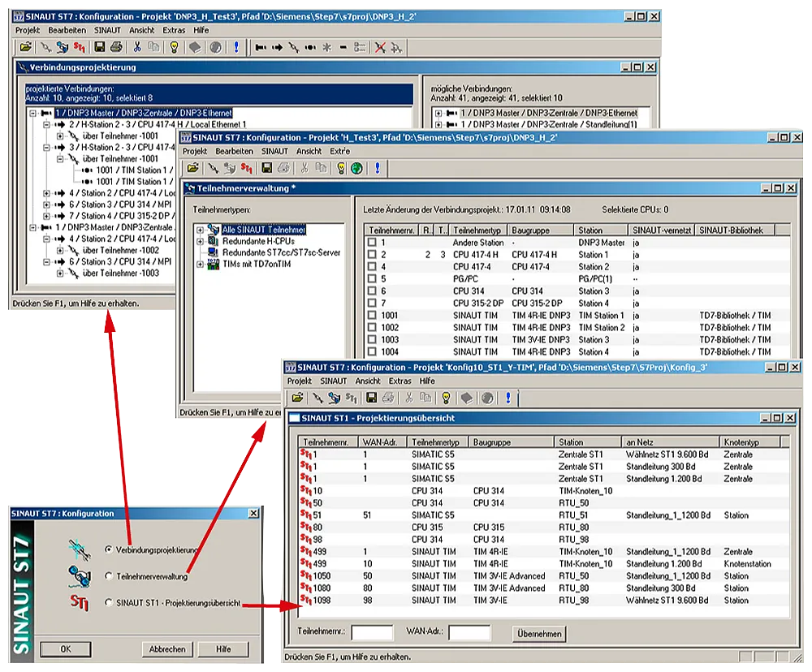The height and width of the screenshot is (672, 812).
Task: Click minus icon in DNP3_H_Test3 connection toolbar
Action: 343,48
